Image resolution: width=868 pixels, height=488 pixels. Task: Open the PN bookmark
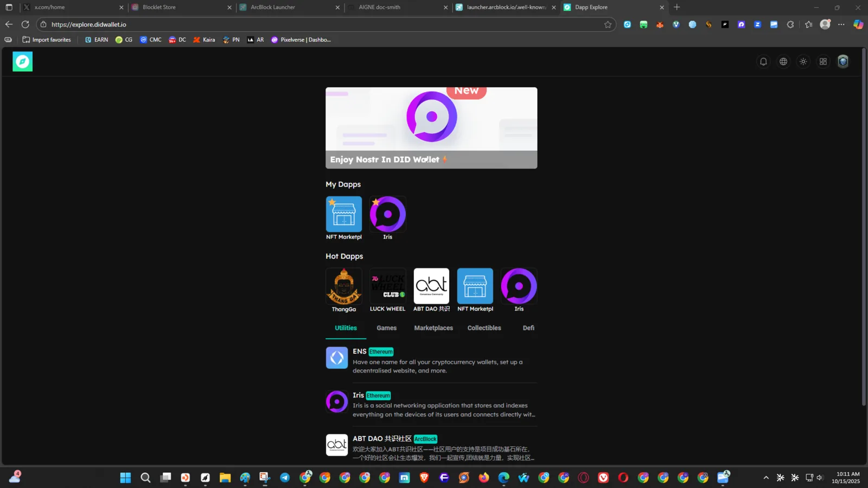231,40
